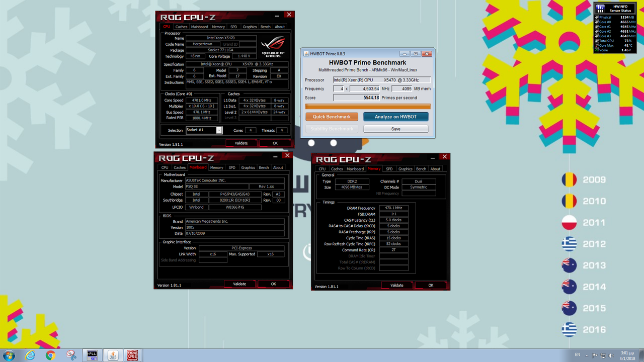Select the DRAM Frequency value 470.1 MHz
644x362 pixels.
tap(394, 208)
